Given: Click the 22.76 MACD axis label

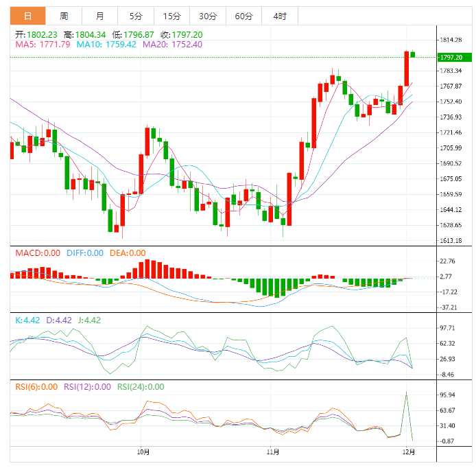Looking at the screenshot, I should tap(447, 261).
